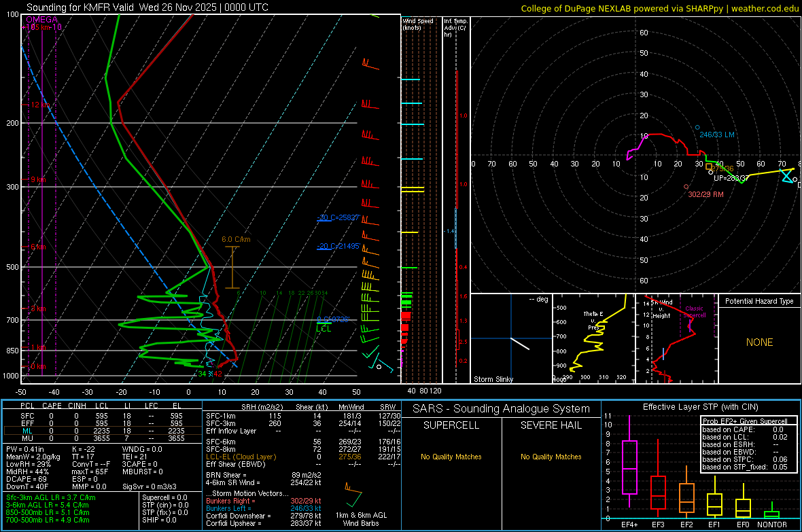Screen dimensions: 802x532
Task: Select the MU parcel row
Action: point(103,438)
